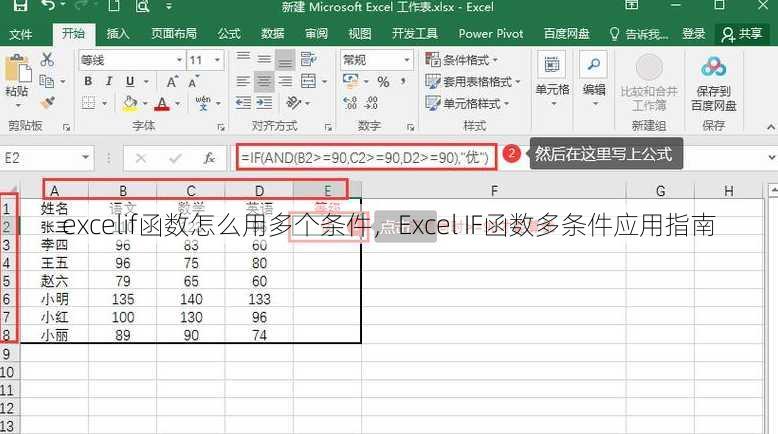
Task: Open the font color dropdown arrow
Action: [x=177, y=103]
